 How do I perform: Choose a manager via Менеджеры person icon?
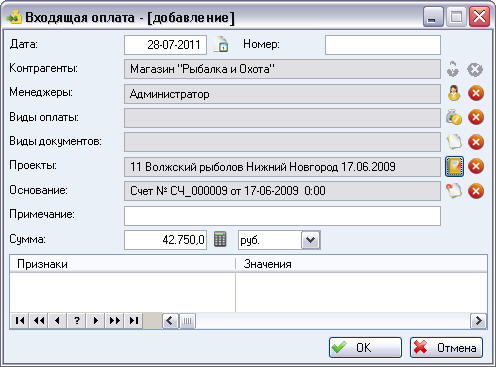454,93
